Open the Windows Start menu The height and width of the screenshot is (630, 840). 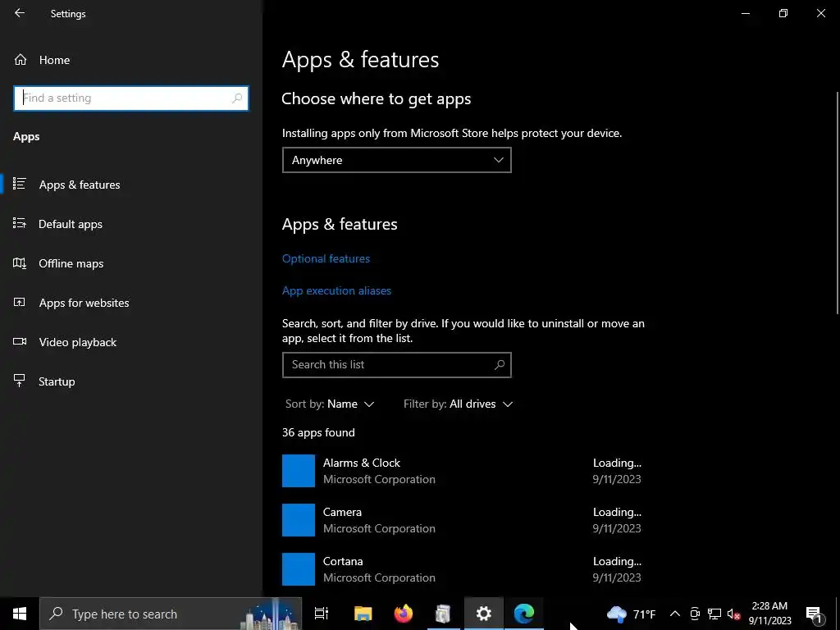tap(20, 614)
